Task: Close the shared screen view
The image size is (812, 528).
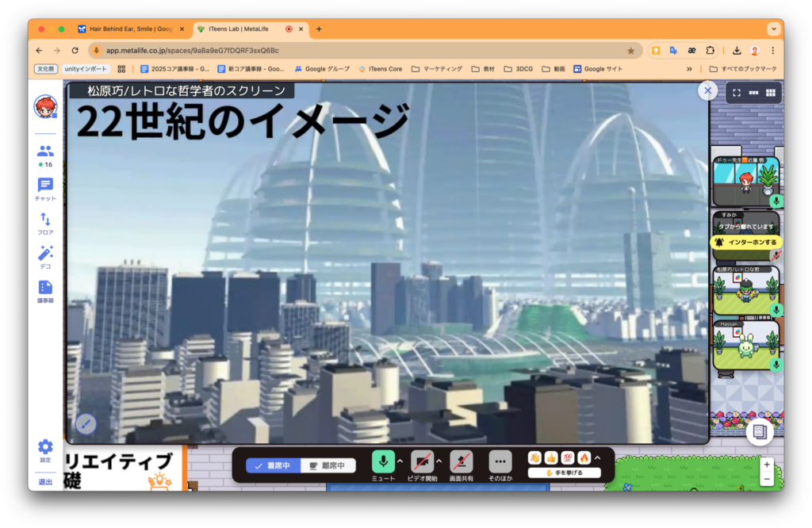Action: click(x=707, y=90)
